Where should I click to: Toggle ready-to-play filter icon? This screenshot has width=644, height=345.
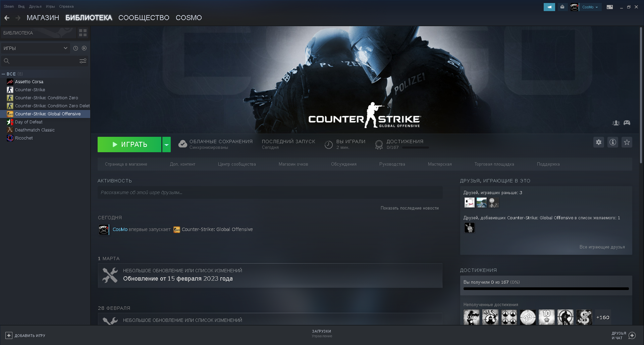pyautogui.click(x=84, y=48)
